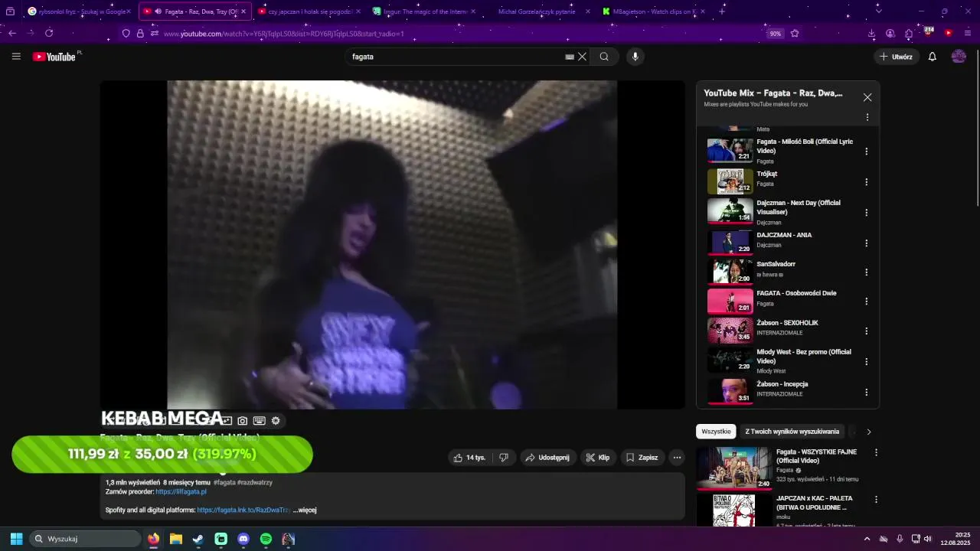Open the on-screen keyboard in search box
This screenshot has width=980, height=551.
coord(570,57)
